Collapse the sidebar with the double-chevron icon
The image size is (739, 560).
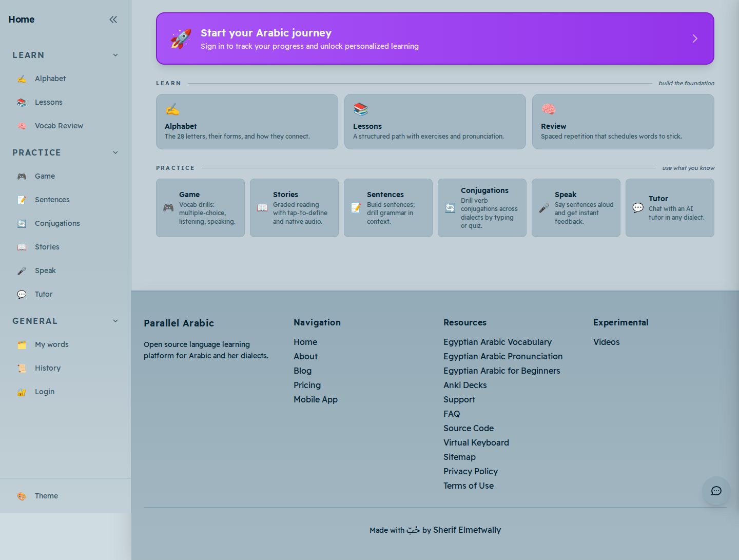pos(113,20)
